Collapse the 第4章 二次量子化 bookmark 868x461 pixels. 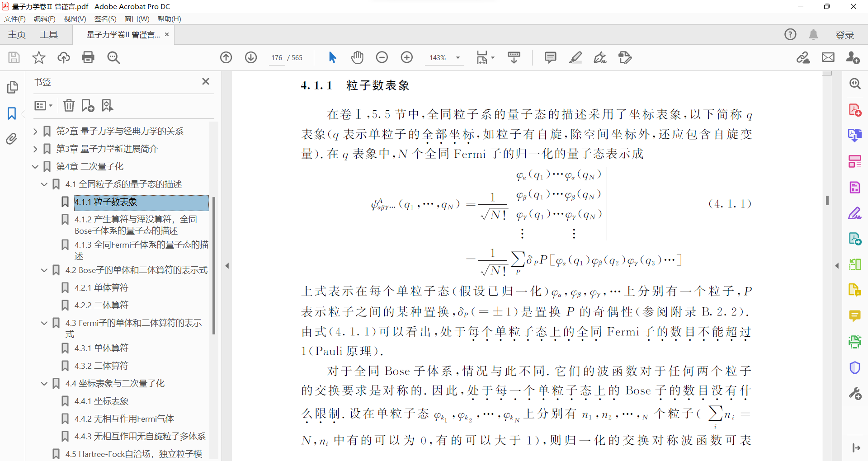(35, 167)
